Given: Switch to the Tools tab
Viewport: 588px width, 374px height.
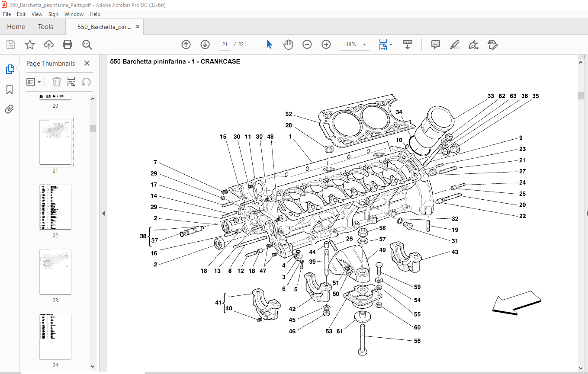Looking at the screenshot, I should click(45, 27).
